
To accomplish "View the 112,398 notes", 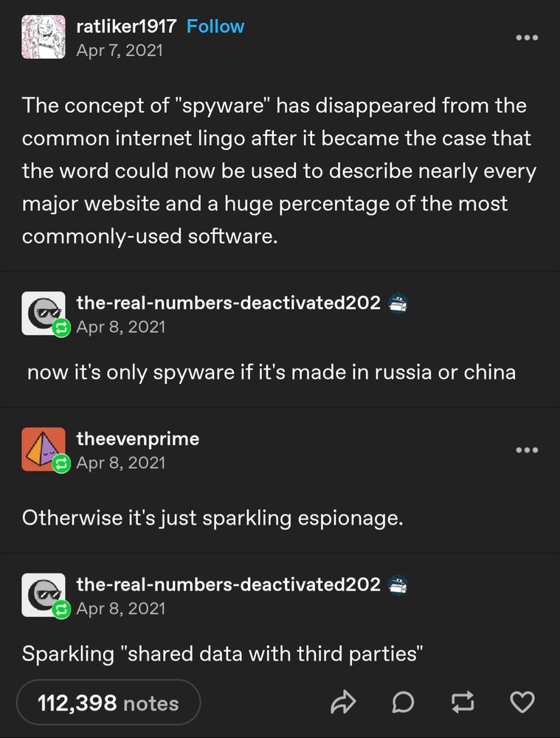I will (108, 703).
